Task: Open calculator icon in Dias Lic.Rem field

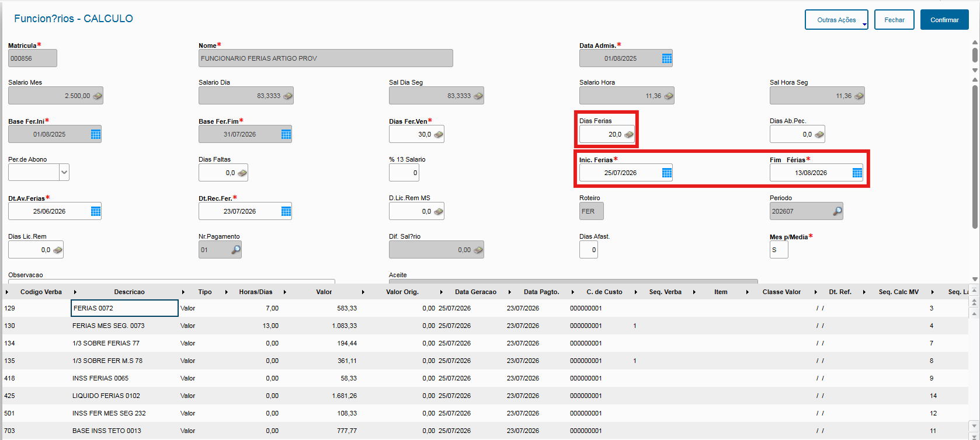Action: pos(58,250)
